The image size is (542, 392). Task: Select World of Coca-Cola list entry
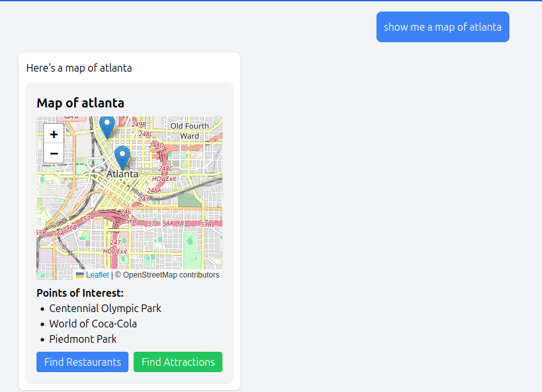[93, 324]
